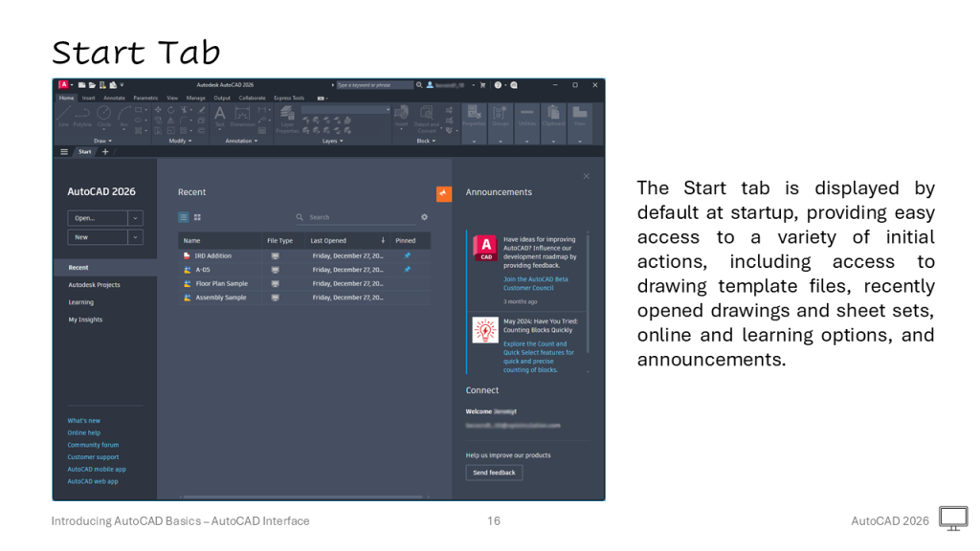The width and height of the screenshot is (980, 551).
Task: Click the horizontal scrollbar under Recent list
Action: 287,496
